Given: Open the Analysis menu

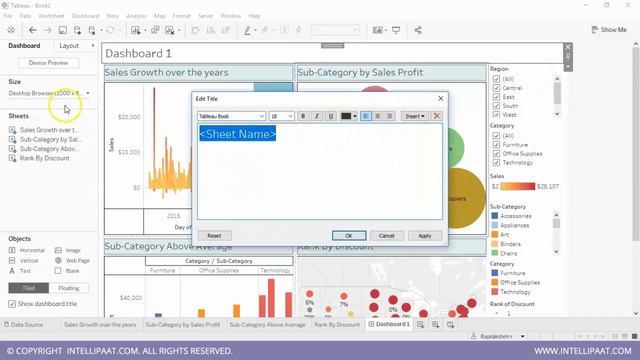Looking at the screenshot, I should coord(136,16).
